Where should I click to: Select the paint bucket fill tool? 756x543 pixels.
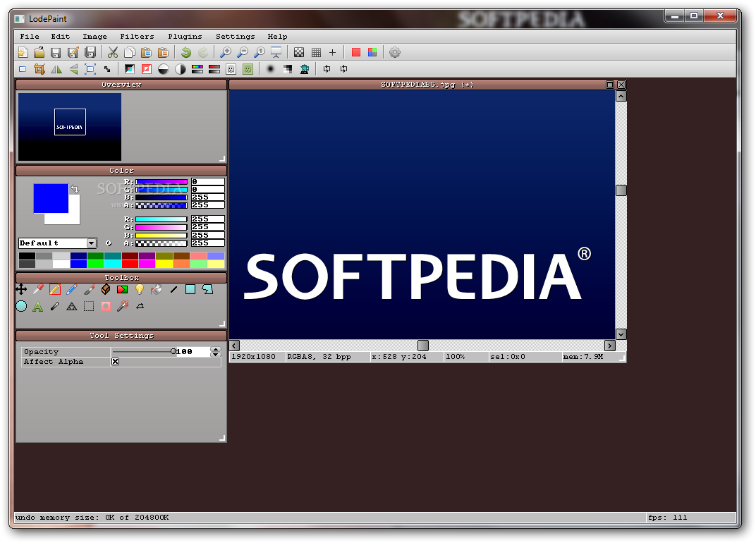click(x=157, y=289)
